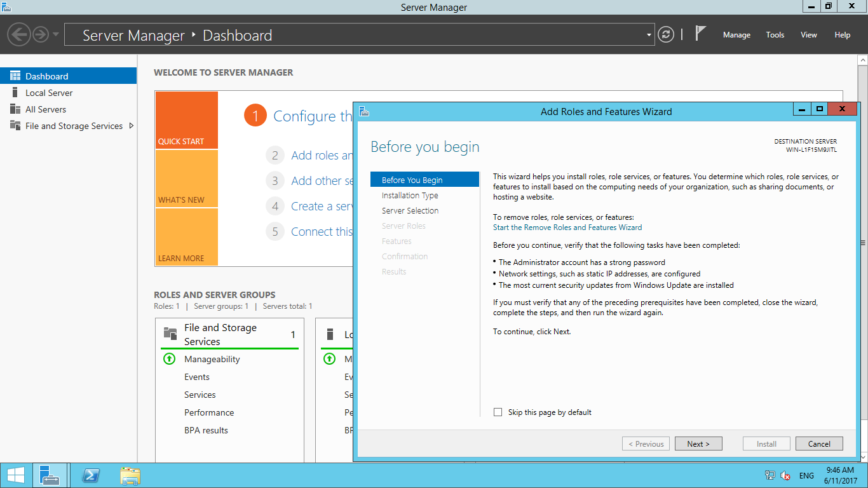The image size is (868, 488).
Task: Open Windows PowerShell from the taskbar
Action: [x=92, y=475]
